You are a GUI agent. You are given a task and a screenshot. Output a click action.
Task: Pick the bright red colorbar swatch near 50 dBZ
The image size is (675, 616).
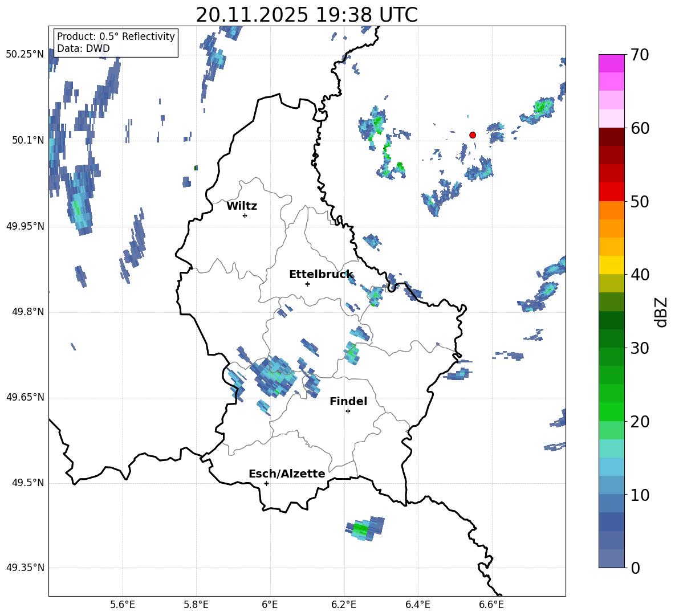coord(612,191)
